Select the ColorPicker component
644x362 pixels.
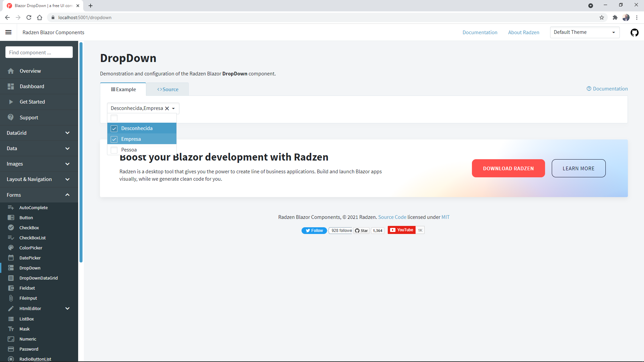pos(30,248)
